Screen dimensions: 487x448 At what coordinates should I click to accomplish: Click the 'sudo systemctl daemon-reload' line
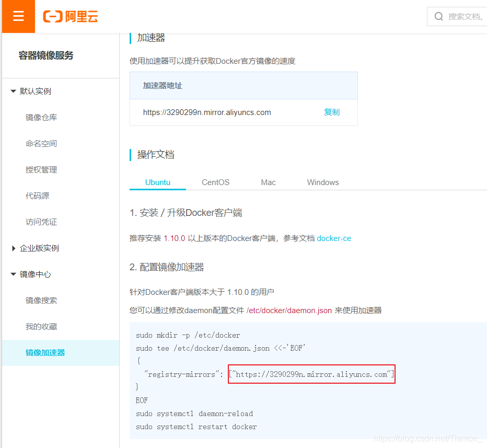(194, 414)
